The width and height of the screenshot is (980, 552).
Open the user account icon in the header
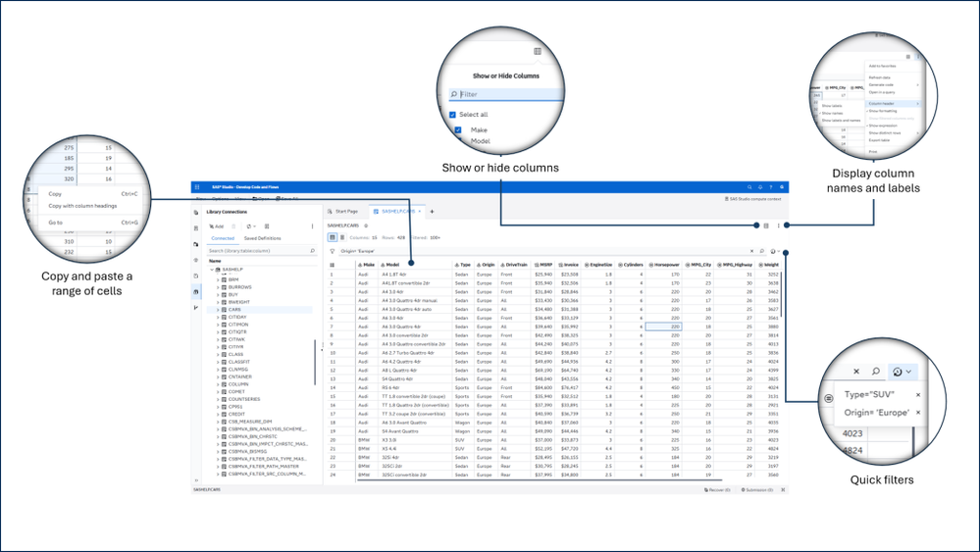pyautogui.click(x=781, y=186)
